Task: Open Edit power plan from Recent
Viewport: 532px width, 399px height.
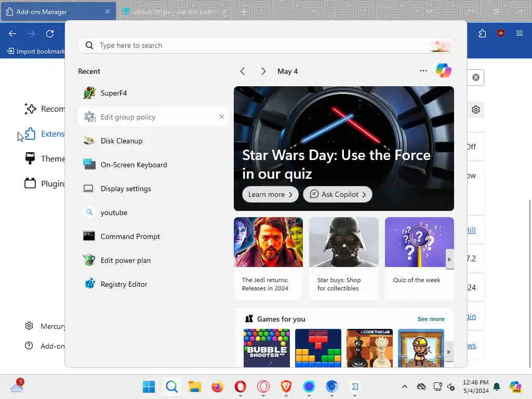Action: pos(153,260)
